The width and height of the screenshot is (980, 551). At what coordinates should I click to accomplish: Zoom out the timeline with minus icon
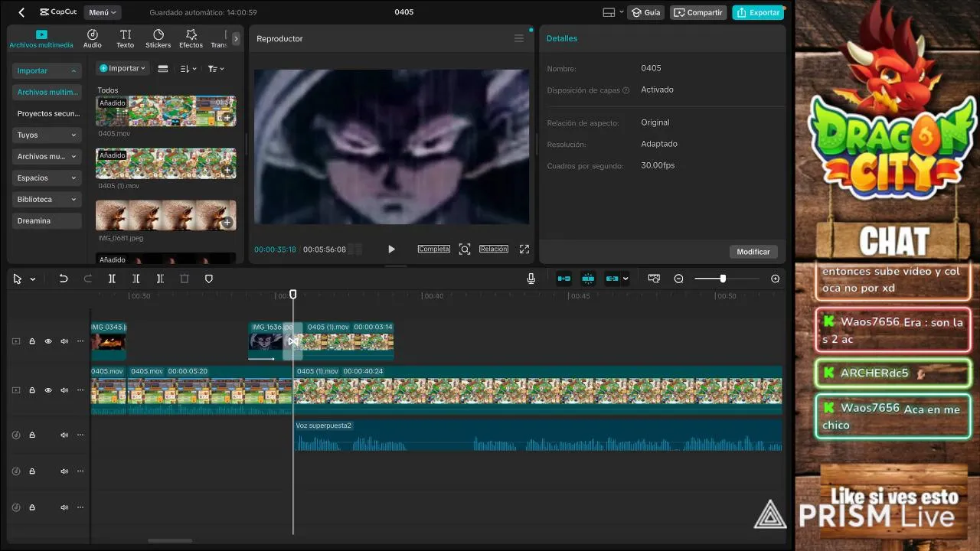(x=679, y=279)
